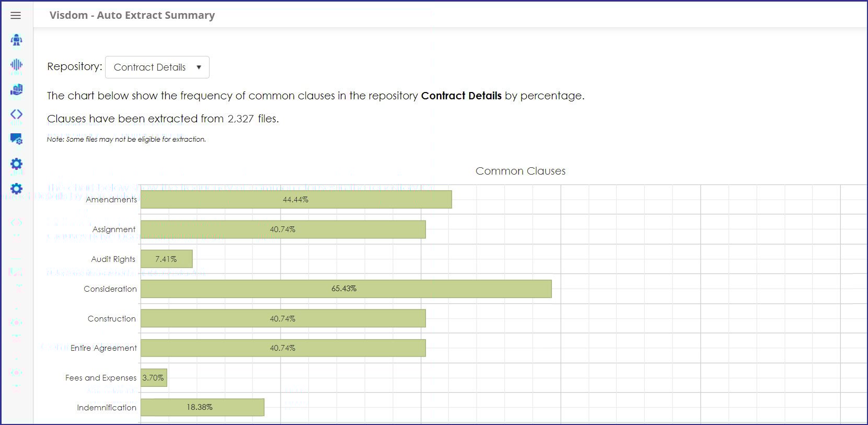Click the robot icon in sidebar
The image size is (868, 425).
pos(16,40)
